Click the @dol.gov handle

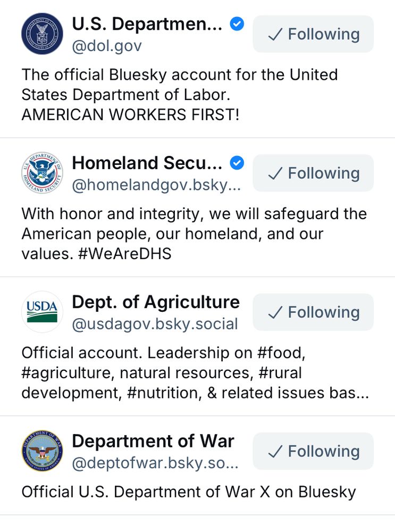click(106, 46)
